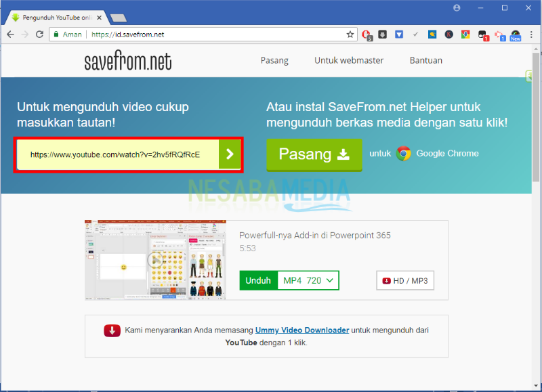Select the Pengunduh YouTube online tab
Viewport: 542px width, 392px height.
pos(56,18)
